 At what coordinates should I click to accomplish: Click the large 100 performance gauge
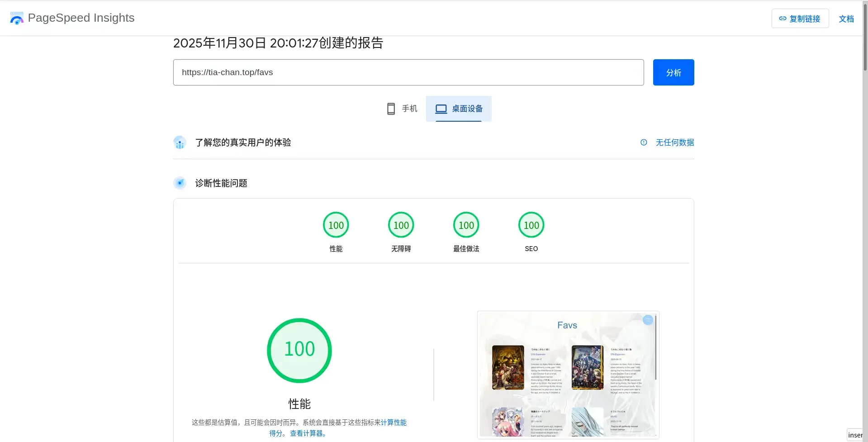(x=299, y=351)
